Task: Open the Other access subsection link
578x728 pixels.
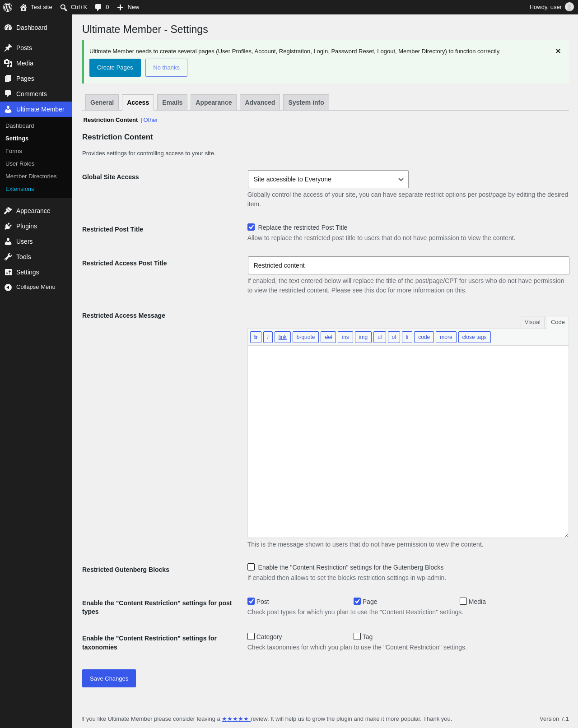Action: (151, 120)
